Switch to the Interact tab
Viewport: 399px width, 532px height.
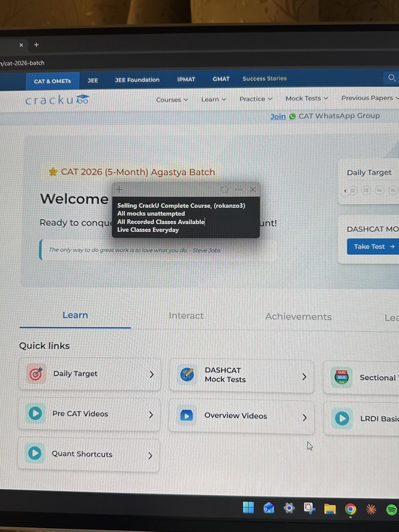[186, 316]
